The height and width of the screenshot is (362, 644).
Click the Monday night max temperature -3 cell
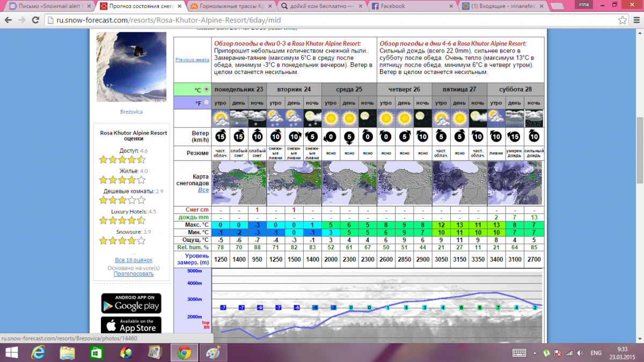pos(257,225)
